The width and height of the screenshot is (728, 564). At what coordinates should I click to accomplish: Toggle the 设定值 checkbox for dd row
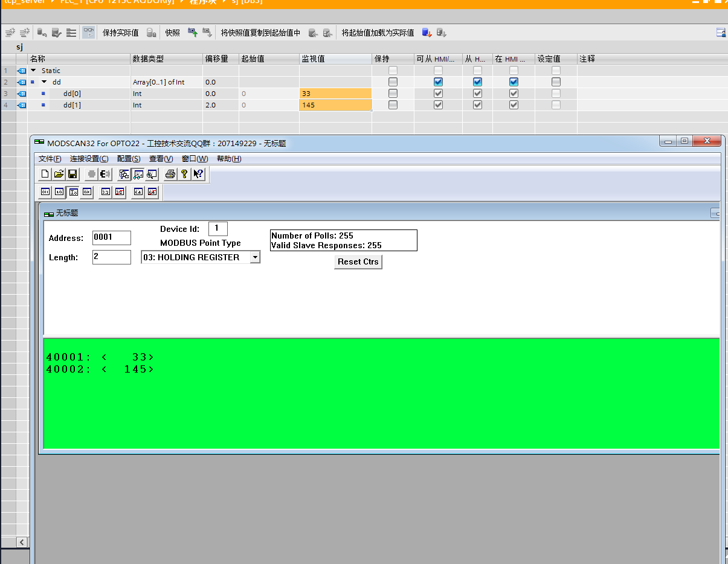[x=556, y=82]
